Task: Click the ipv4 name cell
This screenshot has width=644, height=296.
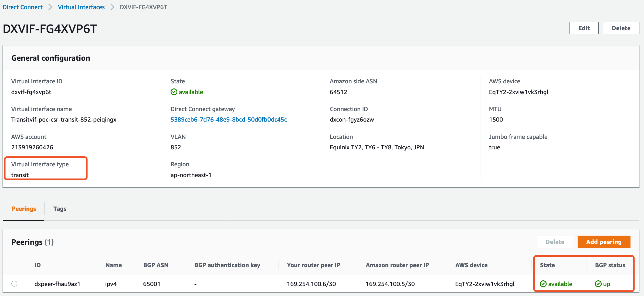Action: click(x=111, y=284)
